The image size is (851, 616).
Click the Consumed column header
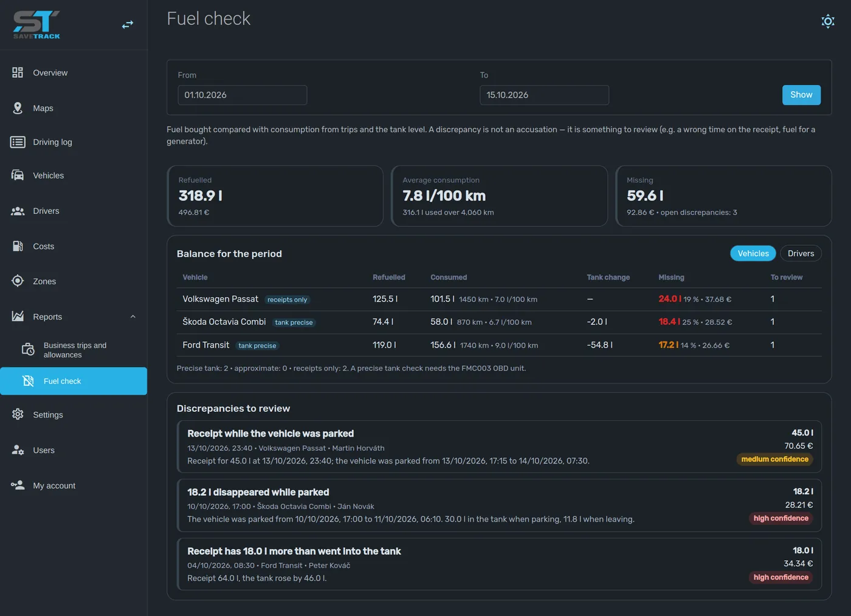point(449,278)
